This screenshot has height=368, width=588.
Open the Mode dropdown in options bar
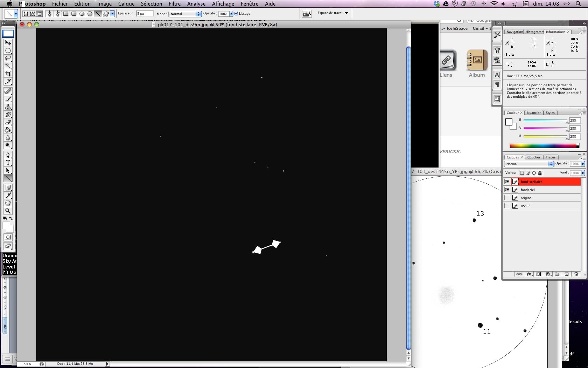pos(185,14)
